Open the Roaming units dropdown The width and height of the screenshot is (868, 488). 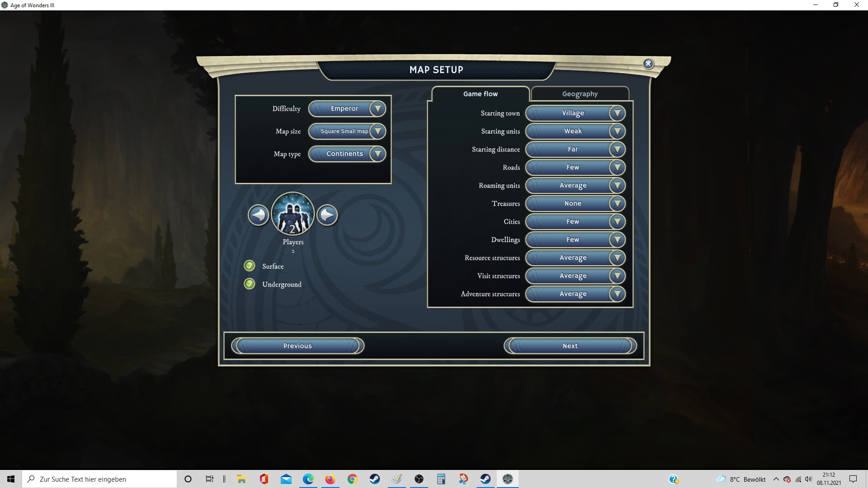pos(576,185)
